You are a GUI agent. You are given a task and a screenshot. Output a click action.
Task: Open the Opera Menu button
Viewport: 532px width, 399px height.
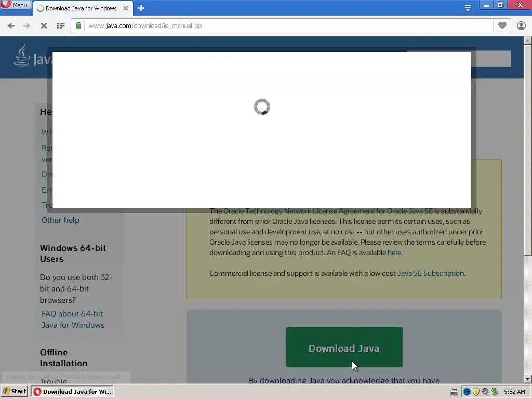pos(15,5)
